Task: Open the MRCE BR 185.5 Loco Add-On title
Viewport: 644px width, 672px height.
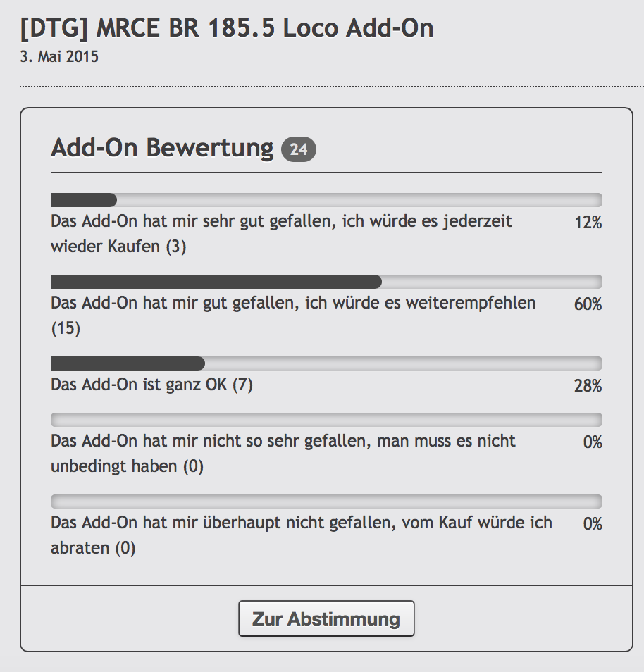Action: [x=227, y=27]
